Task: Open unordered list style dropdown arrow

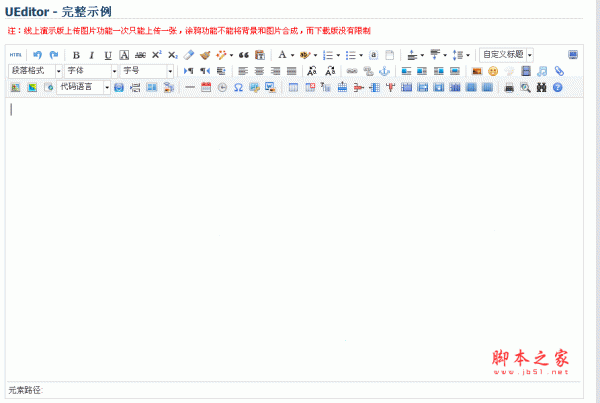Action: coord(361,55)
